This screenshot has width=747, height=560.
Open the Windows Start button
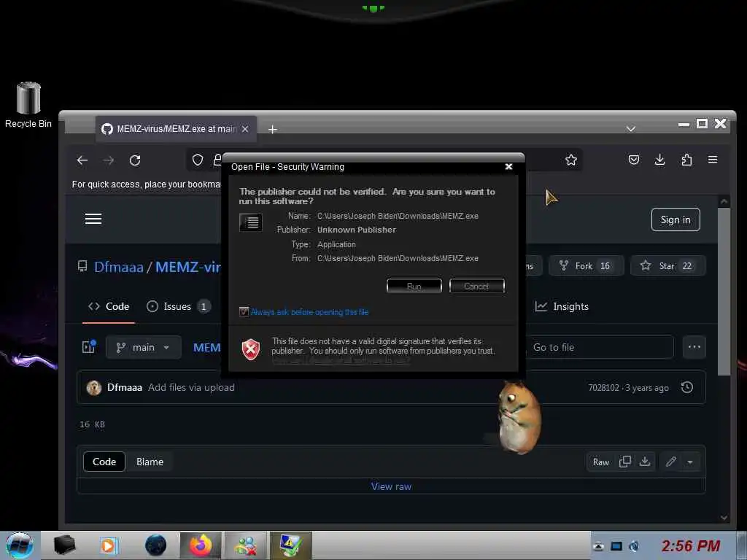point(20,545)
